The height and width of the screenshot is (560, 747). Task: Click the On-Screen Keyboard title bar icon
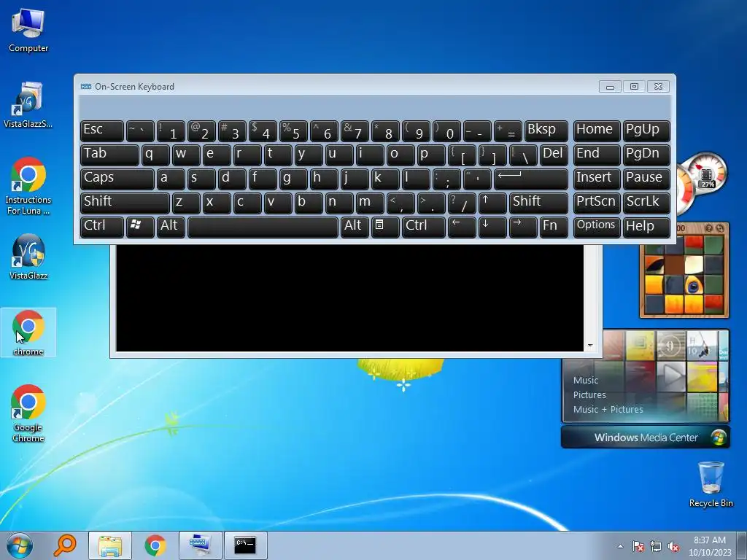tap(86, 86)
